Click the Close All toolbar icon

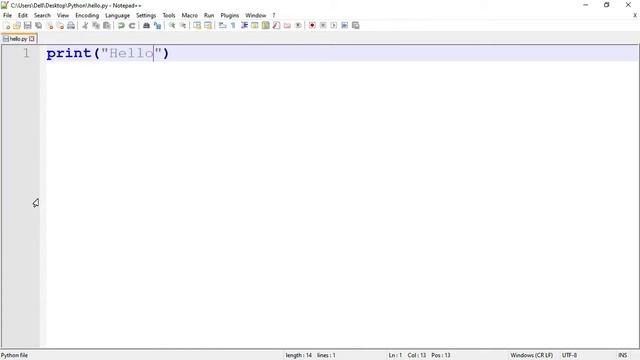click(x=60, y=25)
